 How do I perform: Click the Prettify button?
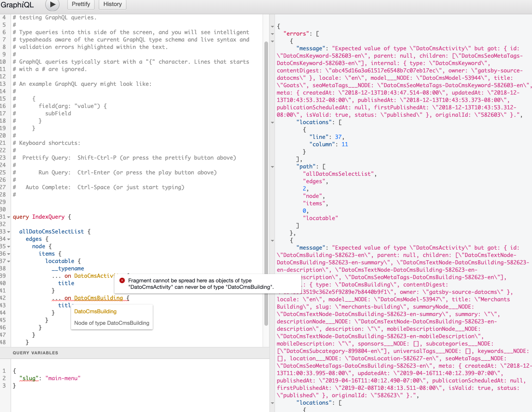[81, 4]
